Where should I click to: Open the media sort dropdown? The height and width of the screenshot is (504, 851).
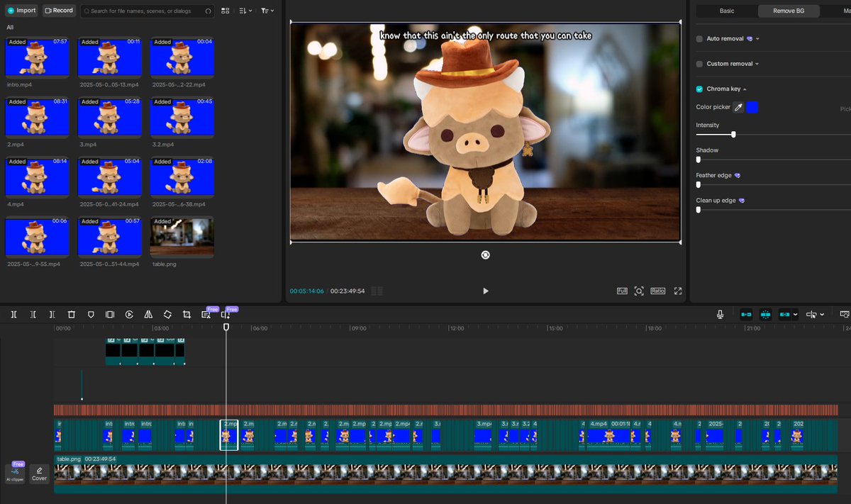[246, 11]
